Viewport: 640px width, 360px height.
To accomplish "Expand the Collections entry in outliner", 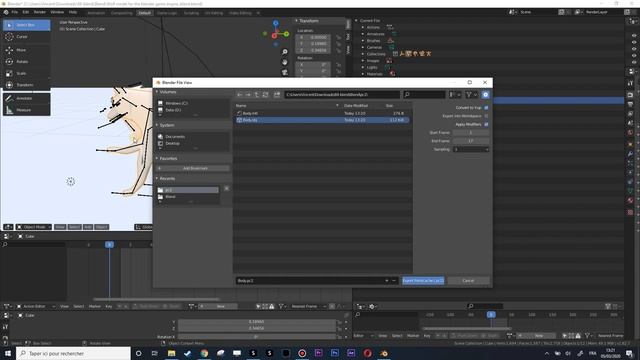I will click(363, 54).
